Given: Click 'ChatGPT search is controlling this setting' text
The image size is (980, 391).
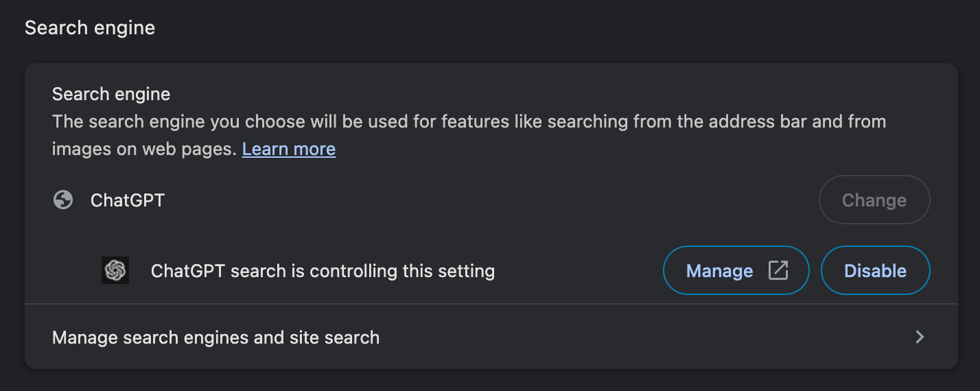Looking at the screenshot, I should click(323, 271).
